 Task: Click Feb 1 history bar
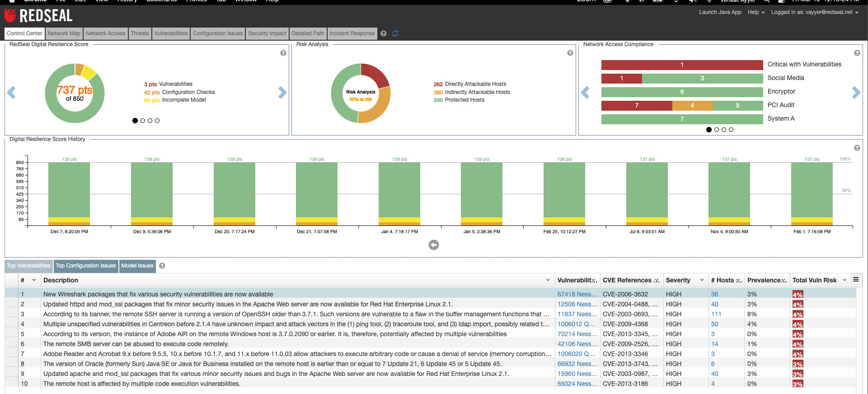(812, 194)
